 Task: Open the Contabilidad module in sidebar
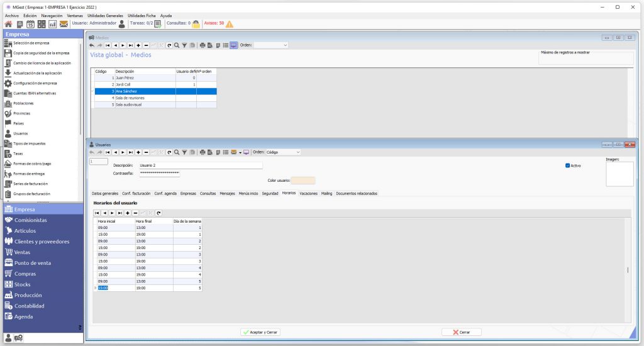43,306
